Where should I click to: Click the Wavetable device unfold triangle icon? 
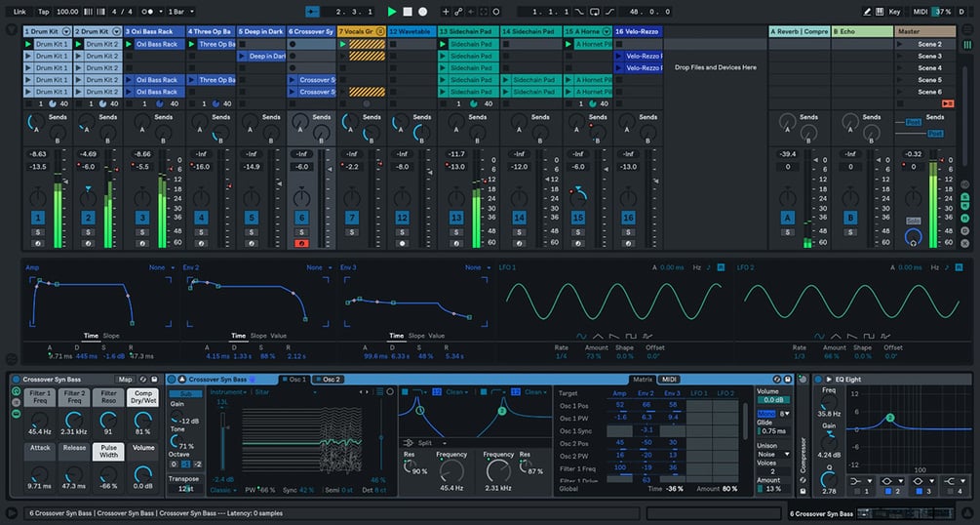(182, 380)
